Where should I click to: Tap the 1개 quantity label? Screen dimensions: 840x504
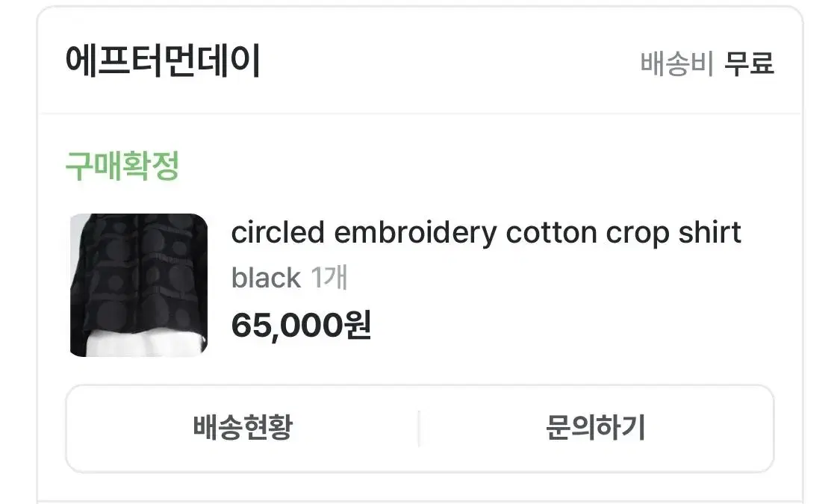tap(329, 278)
